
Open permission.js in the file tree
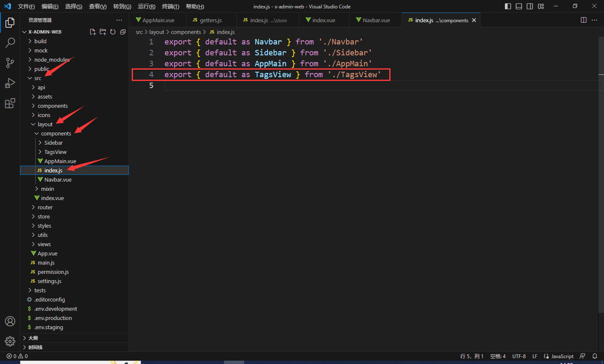75,272
